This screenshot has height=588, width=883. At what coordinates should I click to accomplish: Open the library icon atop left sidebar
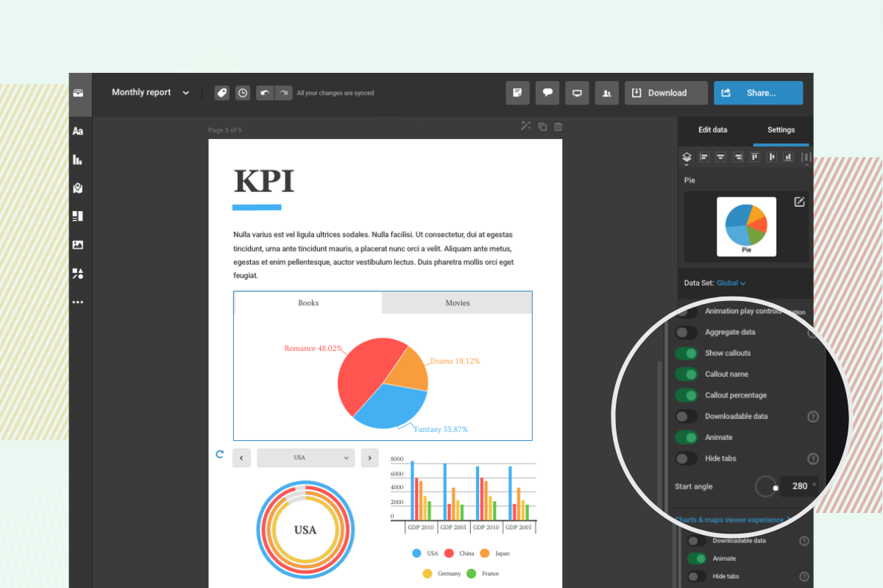tap(78, 93)
